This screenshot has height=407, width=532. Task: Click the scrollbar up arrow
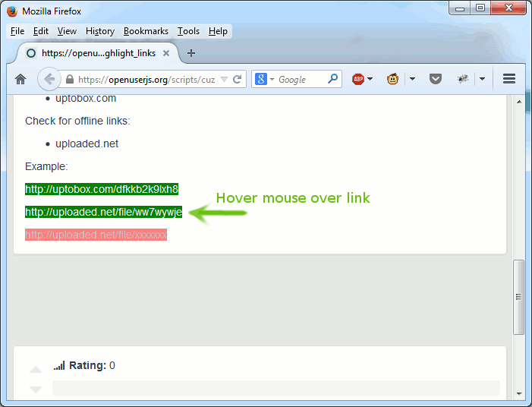519,102
